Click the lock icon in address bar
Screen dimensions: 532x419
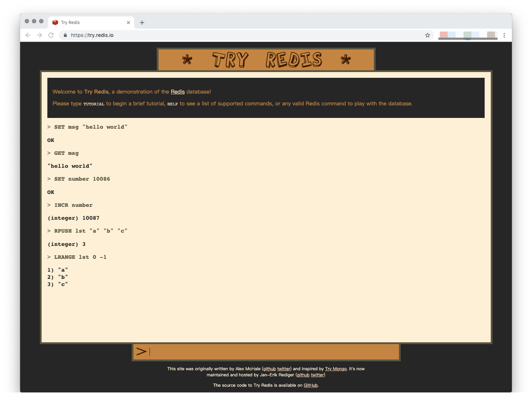click(x=65, y=35)
